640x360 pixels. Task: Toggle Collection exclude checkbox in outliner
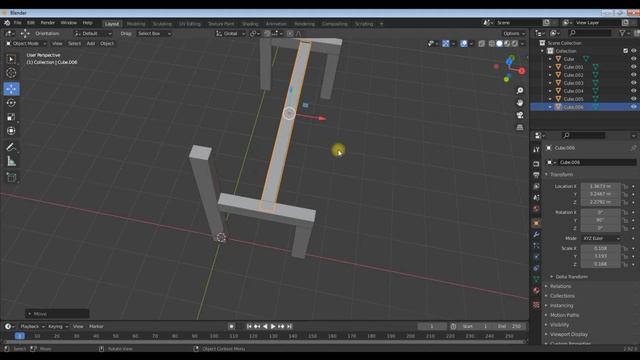click(x=625, y=51)
